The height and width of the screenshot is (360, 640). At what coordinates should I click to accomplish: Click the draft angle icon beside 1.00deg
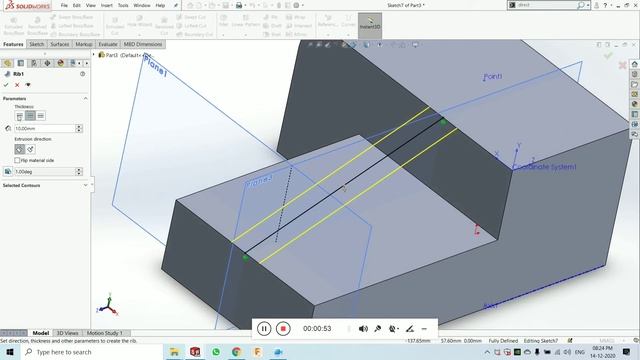[8, 172]
